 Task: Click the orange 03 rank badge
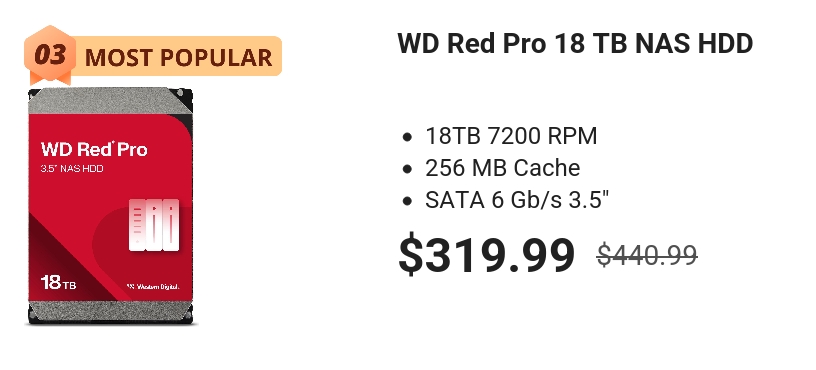tap(50, 54)
